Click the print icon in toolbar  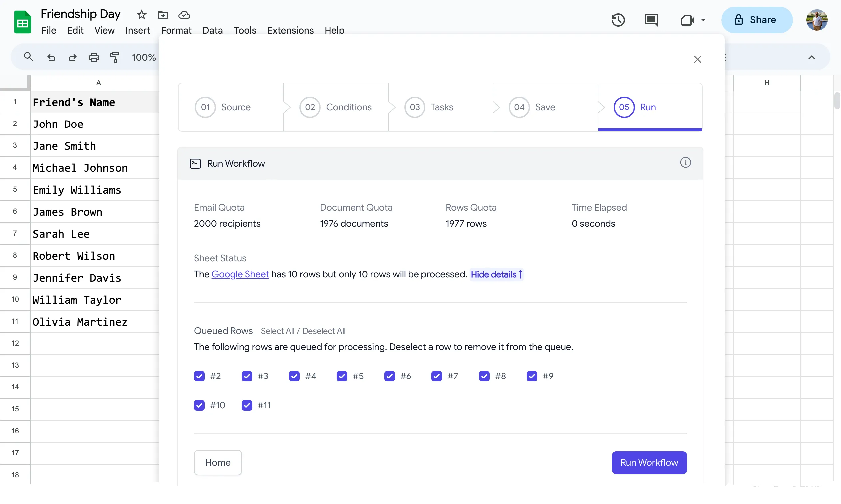click(94, 57)
